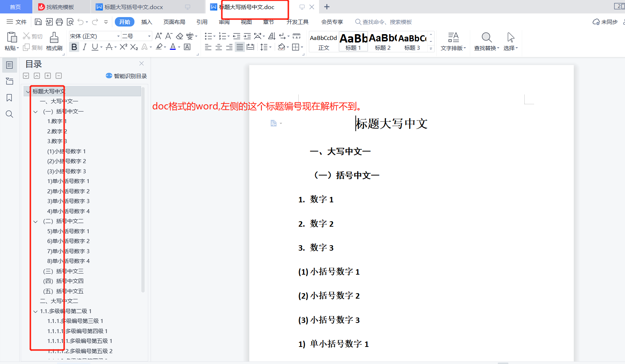Open the bookmark sidebar panel icon
The width and height of the screenshot is (625, 364).
coord(9,98)
